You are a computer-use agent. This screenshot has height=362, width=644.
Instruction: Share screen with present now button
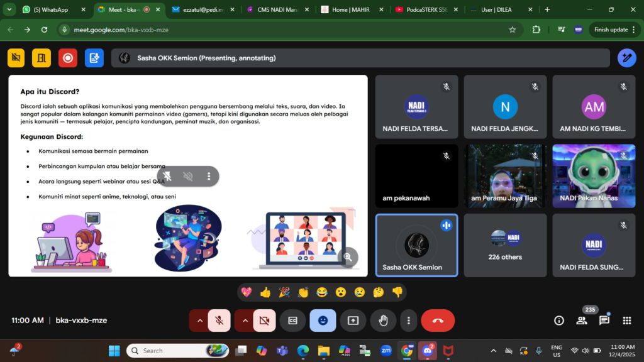click(353, 321)
